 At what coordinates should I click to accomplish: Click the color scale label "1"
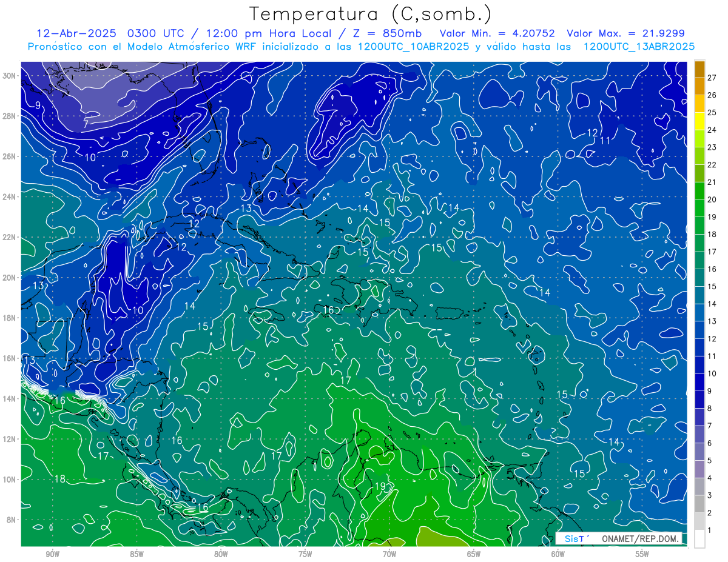pos(710,530)
